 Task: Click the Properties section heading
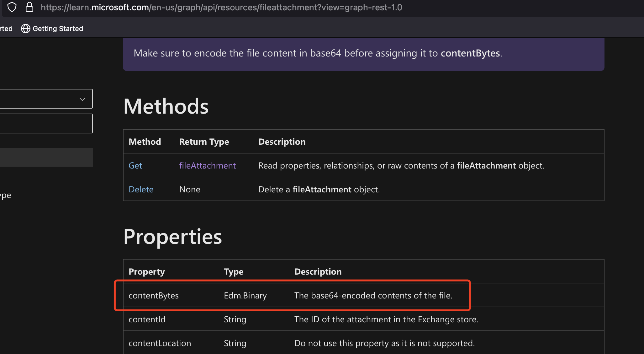pyautogui.click(x=172, y=237)
